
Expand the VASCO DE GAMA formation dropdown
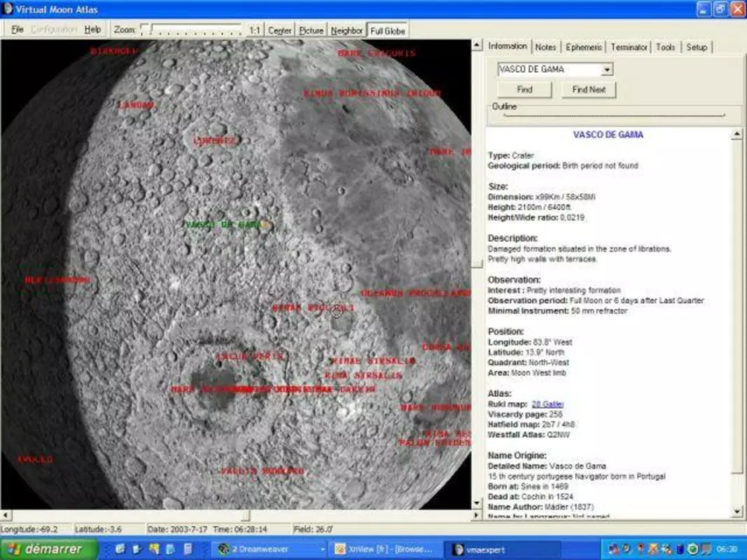[606, 69]
